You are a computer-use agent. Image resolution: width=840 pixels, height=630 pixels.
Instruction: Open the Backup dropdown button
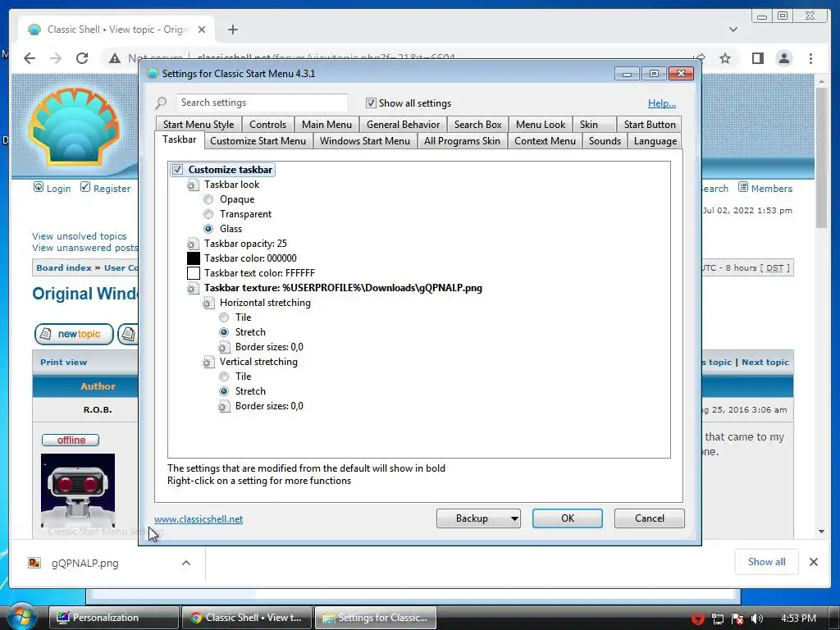pyautogui.click(x=478, y=518)
